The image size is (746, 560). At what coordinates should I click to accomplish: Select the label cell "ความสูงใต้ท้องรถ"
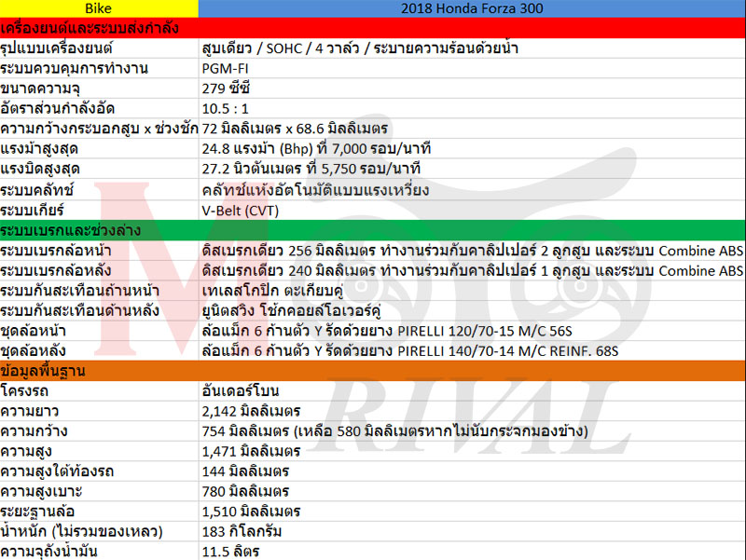[x=99, y=471]
